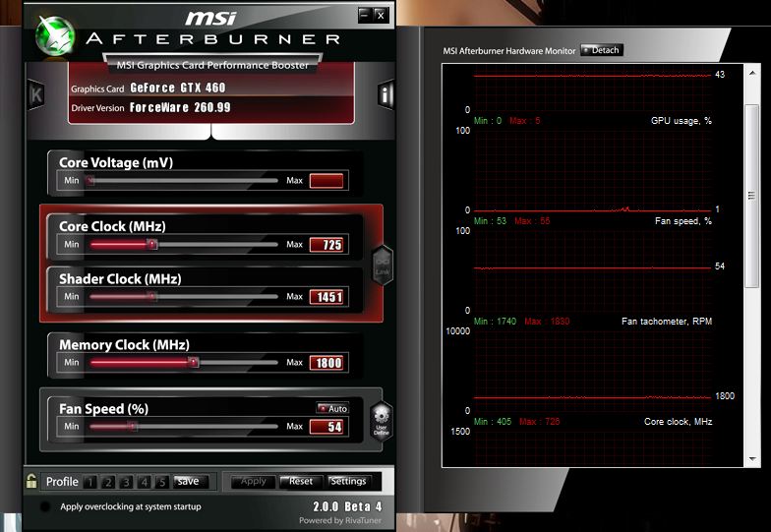Click the Fan Speed slider handle
Screen dimensions: 771x532
click(132, 427)
